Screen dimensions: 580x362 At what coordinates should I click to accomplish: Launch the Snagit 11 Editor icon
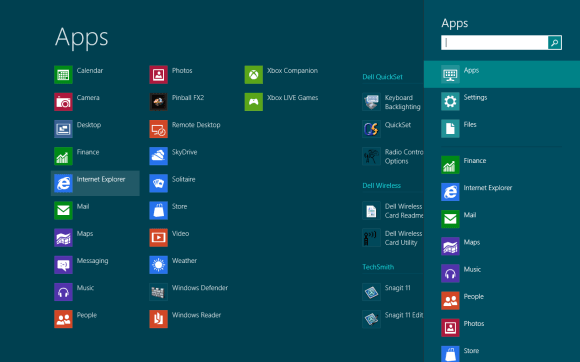pyautogui.click(x=371, y=319)
